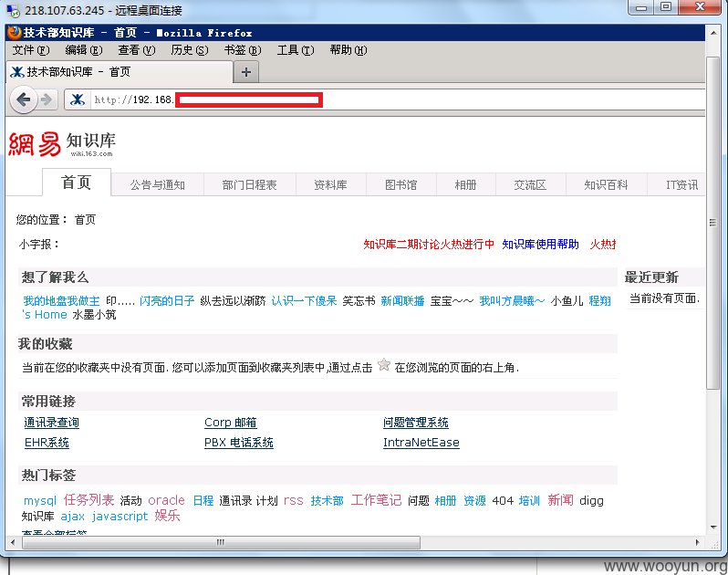Open the 历史(S) menu

[x=190, y=49]
